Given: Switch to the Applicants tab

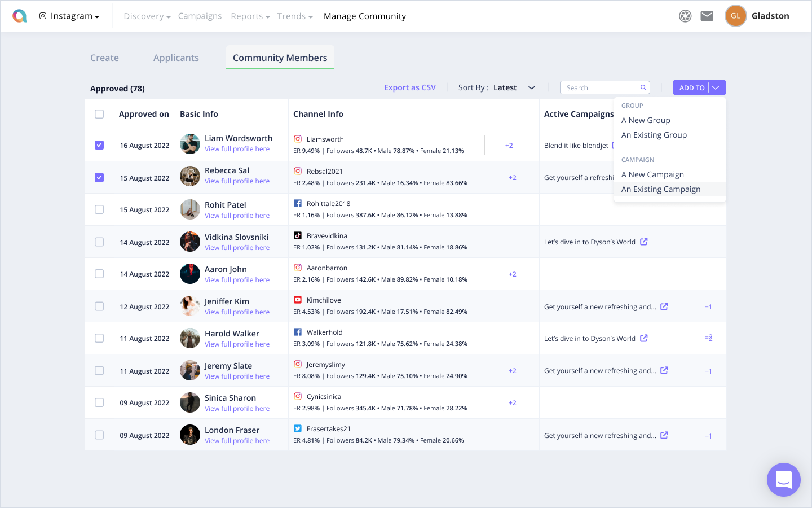Looking at the screenshot, I should tap(176, 58).
